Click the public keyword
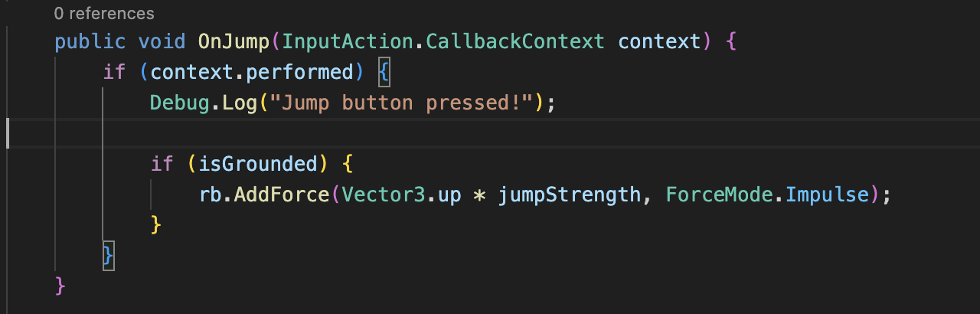Screen dimensions: 980x314 pyautogui.click(x=90, y=41)
